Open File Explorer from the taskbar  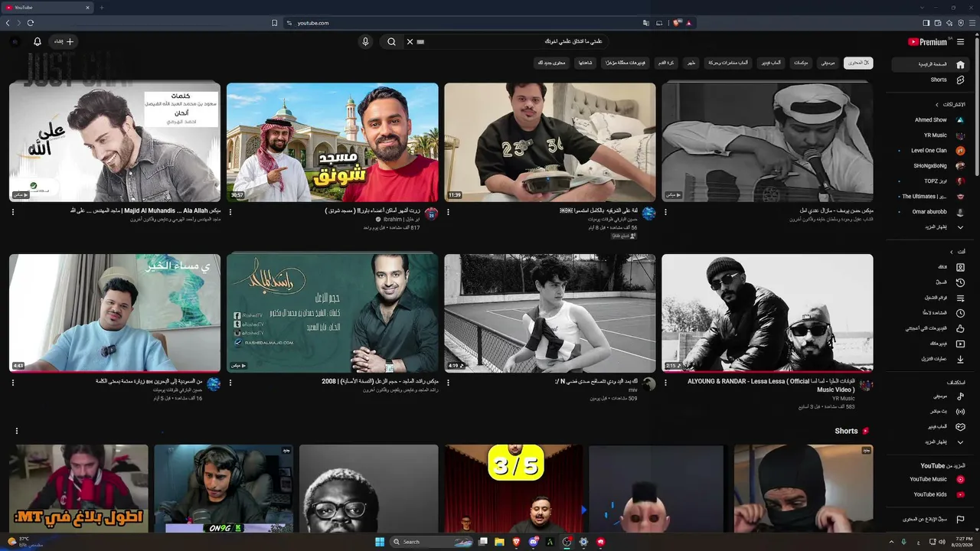(499, 542)
